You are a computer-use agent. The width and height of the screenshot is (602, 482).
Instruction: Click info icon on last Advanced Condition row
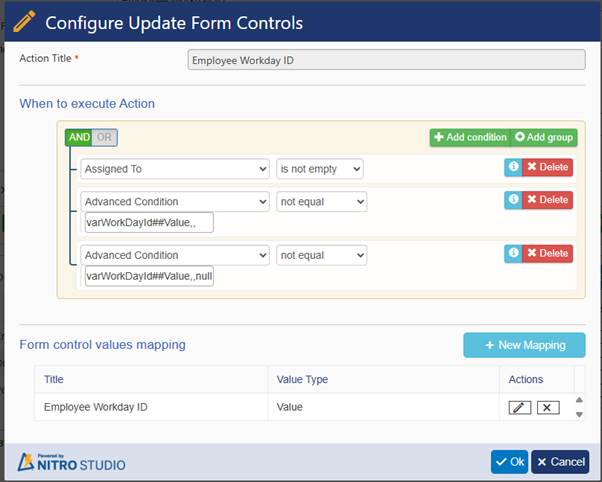point(513,253)
